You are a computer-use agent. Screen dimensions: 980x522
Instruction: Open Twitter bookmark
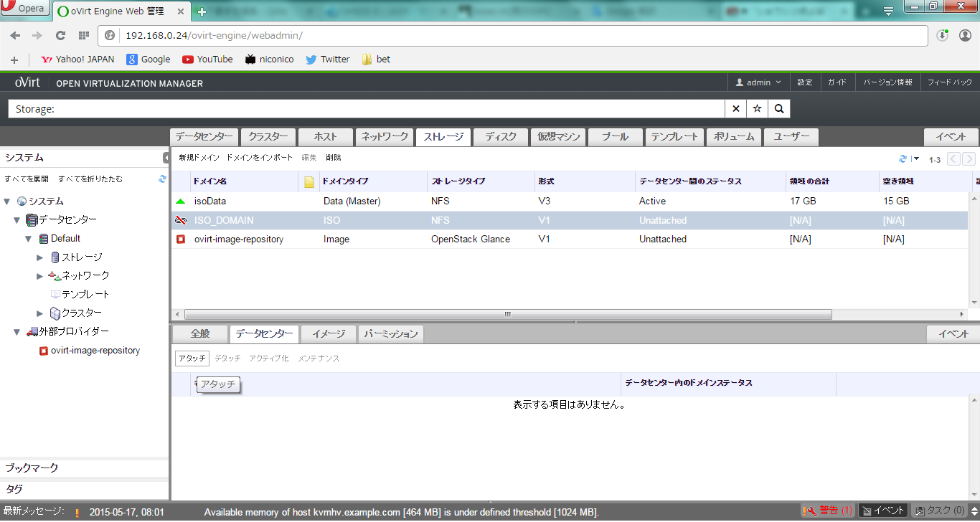click(328, 60)
